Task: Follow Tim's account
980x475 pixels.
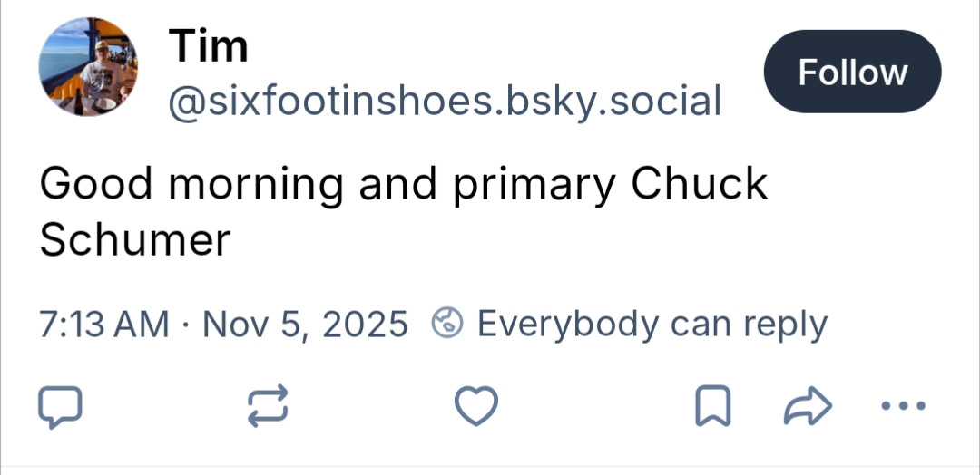Action: (x=853, y=72)
